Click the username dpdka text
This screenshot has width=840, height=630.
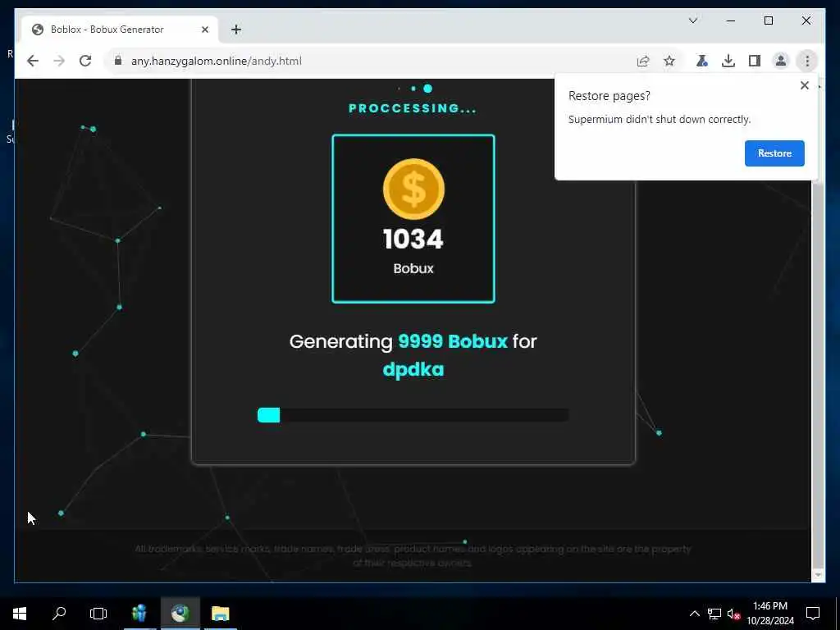(x=413, y=370)
